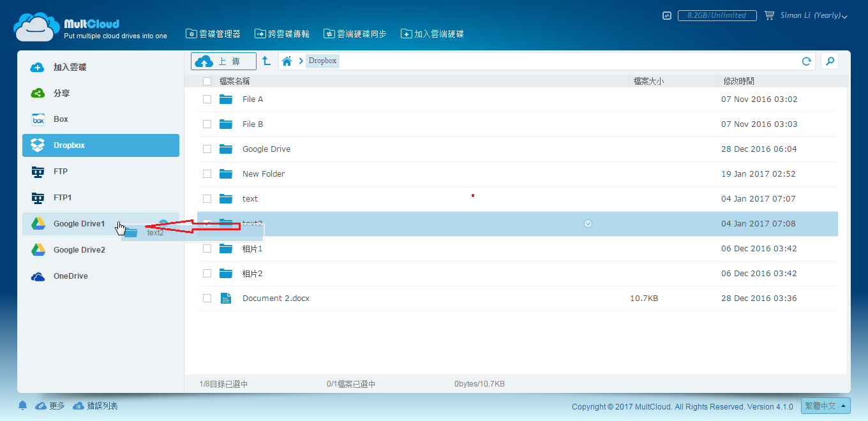Open the text2 row options dropdown arrow
This screenshot has width=868, height=421.
point(588,223)
